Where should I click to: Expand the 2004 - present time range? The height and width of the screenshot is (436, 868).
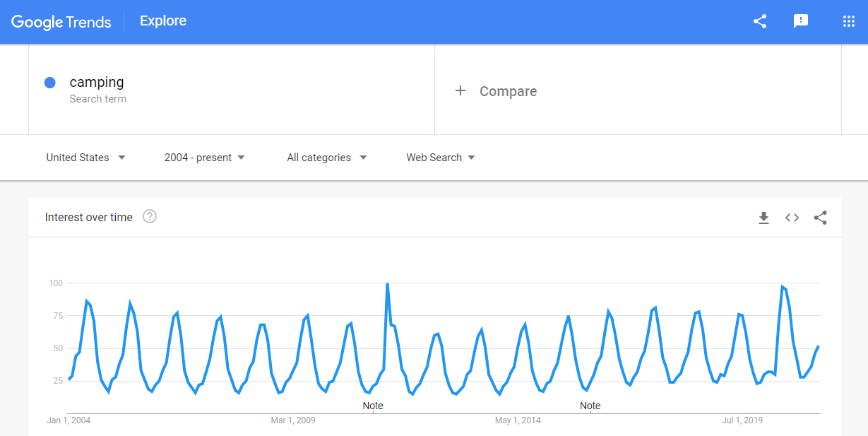[x=204, y=158]
